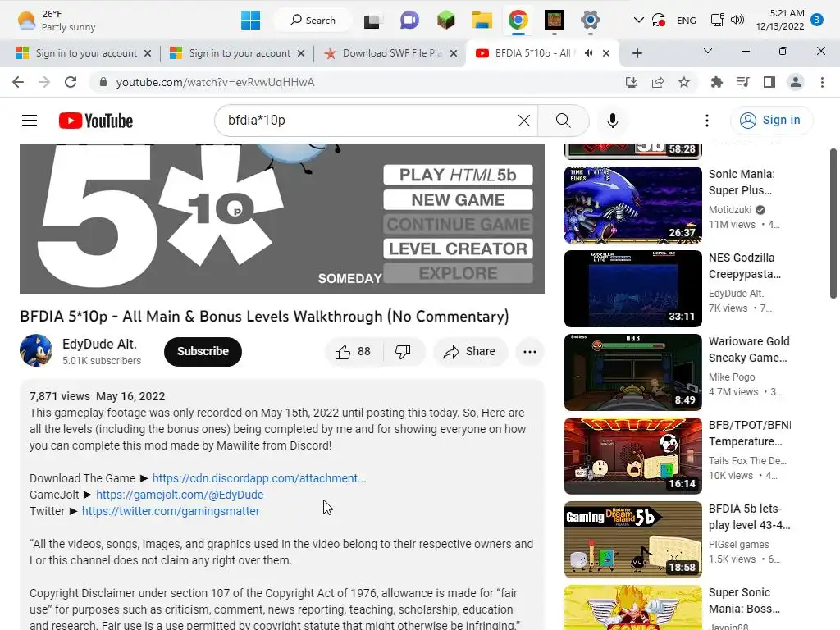Image resolution: width=840 pixels, height=630 pixels.
Task: Open the Motidzuki channel name
Action: [729, 209]
